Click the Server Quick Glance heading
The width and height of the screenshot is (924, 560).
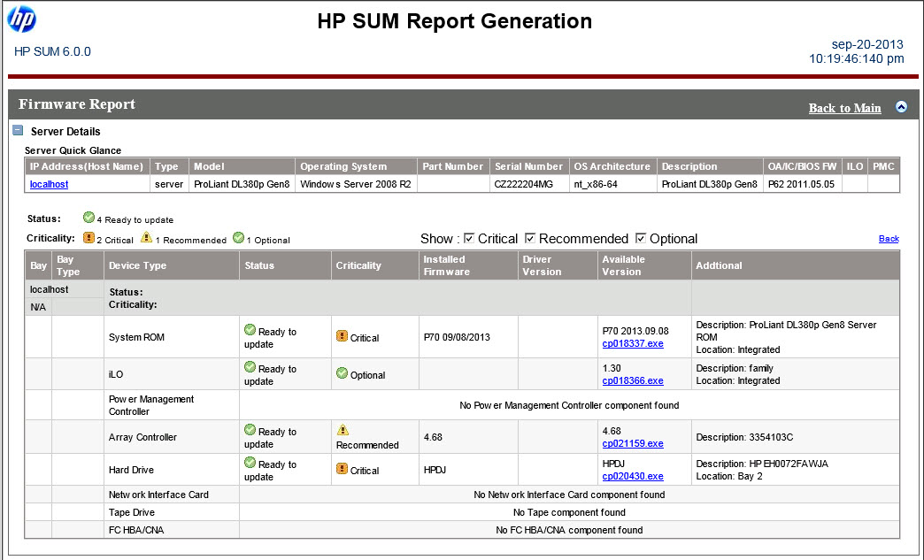coord(73,150)
